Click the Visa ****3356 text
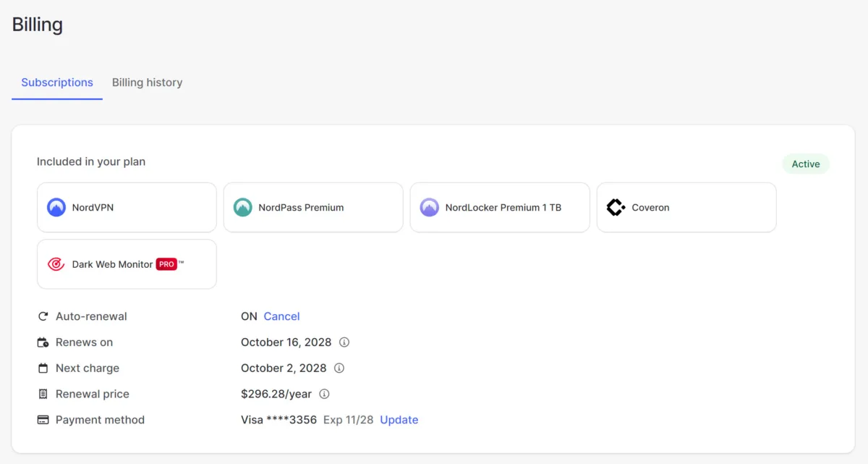 pyautogui.click(x=278, y=420)
